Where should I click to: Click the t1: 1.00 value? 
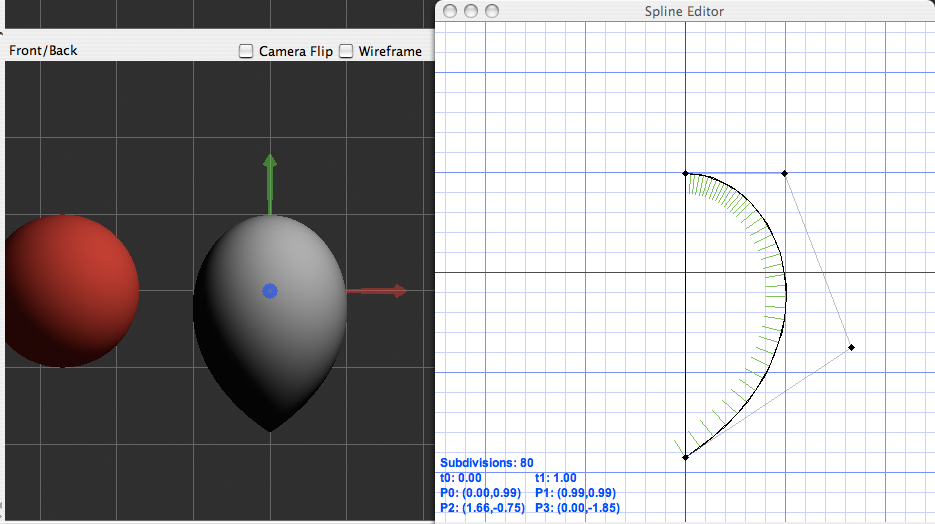[x=556, y=478]
